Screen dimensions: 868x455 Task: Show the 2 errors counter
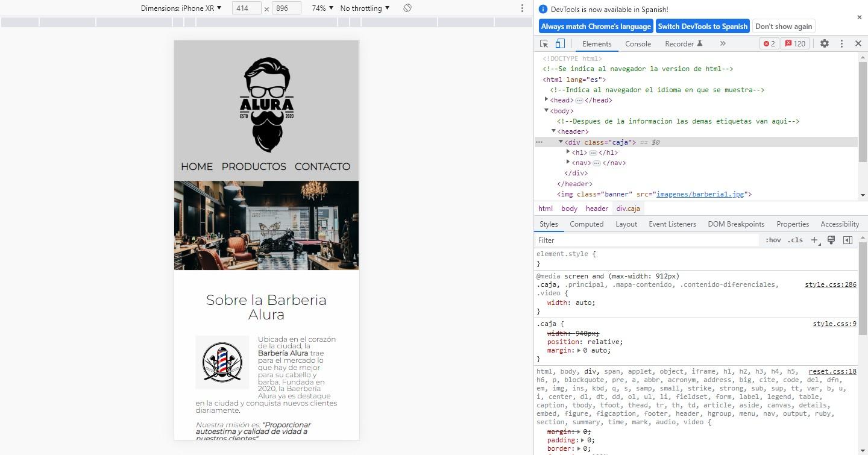click(769, 44)
